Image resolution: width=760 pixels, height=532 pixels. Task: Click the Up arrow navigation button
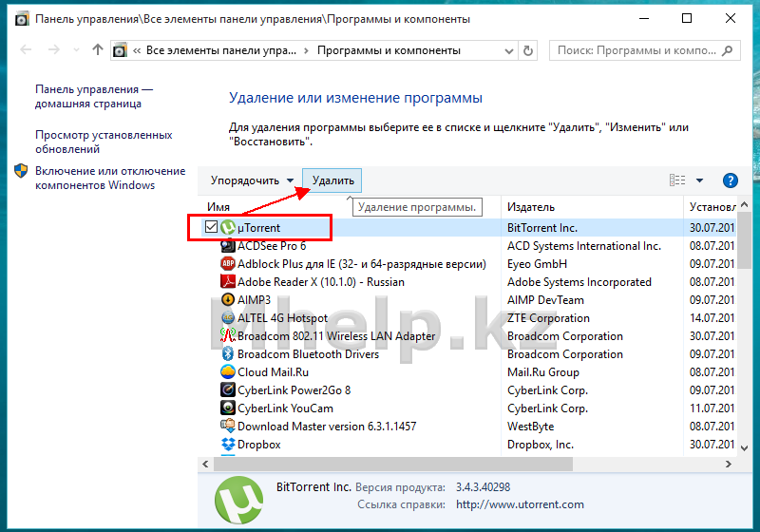tap(97, 50)
